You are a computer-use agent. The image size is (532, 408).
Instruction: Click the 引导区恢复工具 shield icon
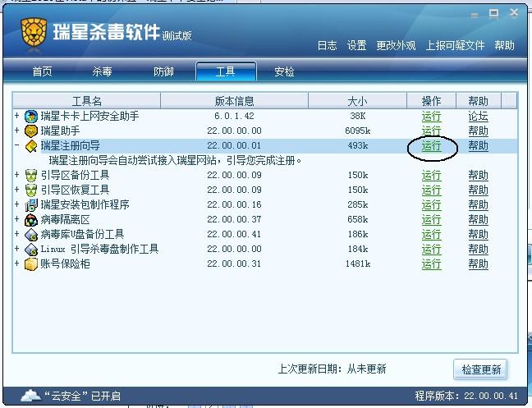(x=31, y=190)
